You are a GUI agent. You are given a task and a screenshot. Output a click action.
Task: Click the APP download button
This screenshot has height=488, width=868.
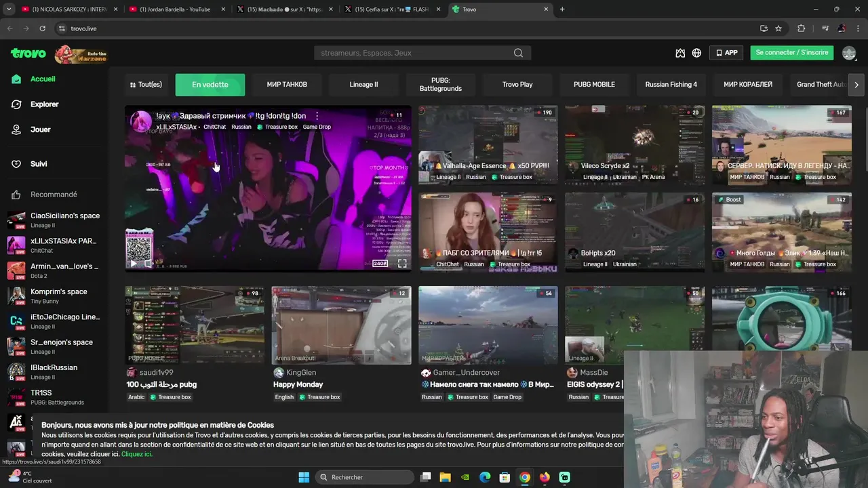tap(726, 53)
